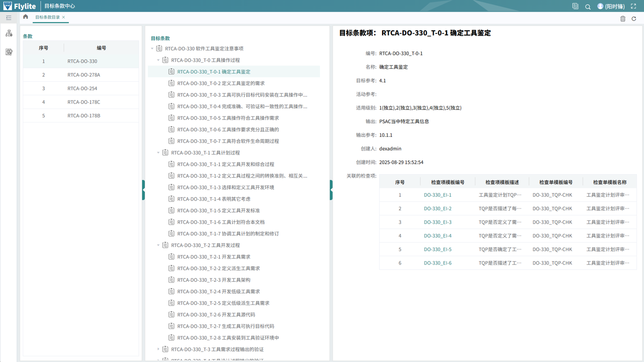Open the second icon in left sidebar
Viewport: 644px width, 362px height.
[9, 52]
